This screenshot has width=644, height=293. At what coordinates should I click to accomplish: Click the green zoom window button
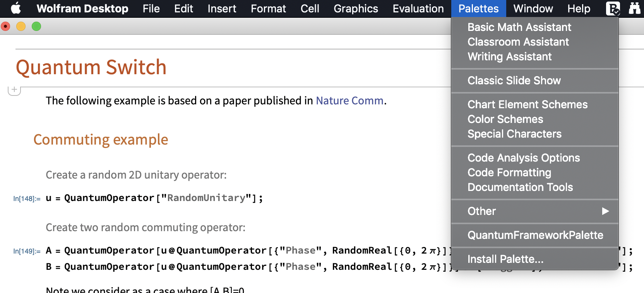pos(36,26)
